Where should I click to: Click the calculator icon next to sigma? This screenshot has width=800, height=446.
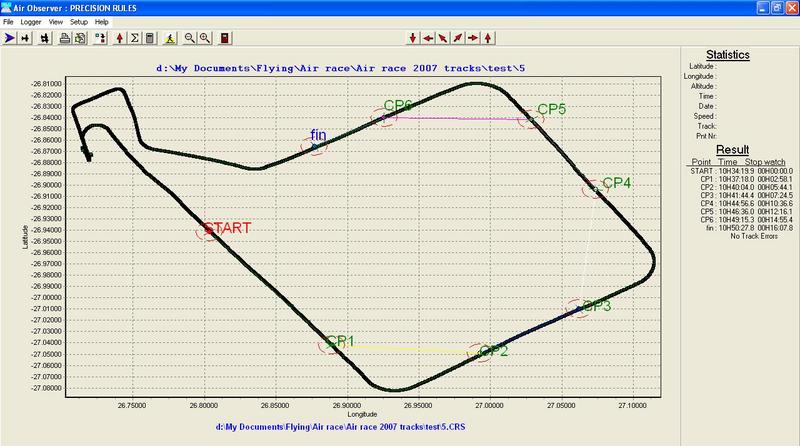(149, 38)
